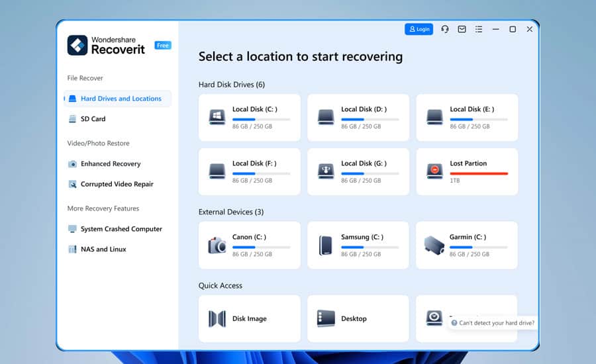596x364 pixels.
Task: Click the Local Disk (C:) Windows drive icon
Action: tap(217, 117)
